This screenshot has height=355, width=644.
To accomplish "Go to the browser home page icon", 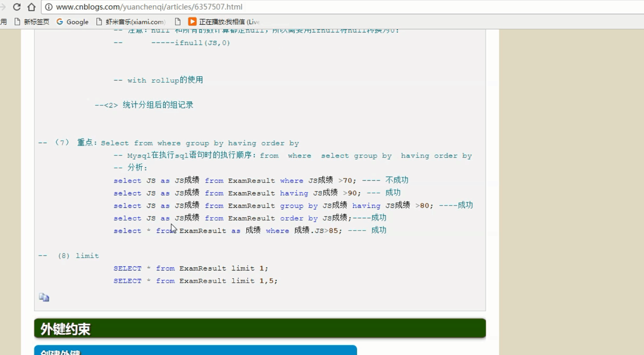I will point(32,7).
